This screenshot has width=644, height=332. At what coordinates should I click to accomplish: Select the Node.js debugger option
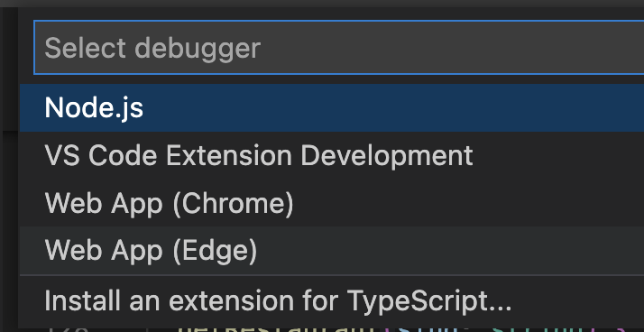(332, 108)
